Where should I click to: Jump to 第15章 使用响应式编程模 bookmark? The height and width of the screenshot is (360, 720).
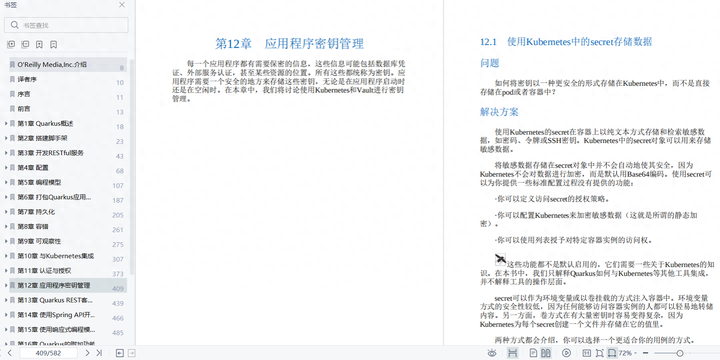pyautogui.click(x=56, y=329)
